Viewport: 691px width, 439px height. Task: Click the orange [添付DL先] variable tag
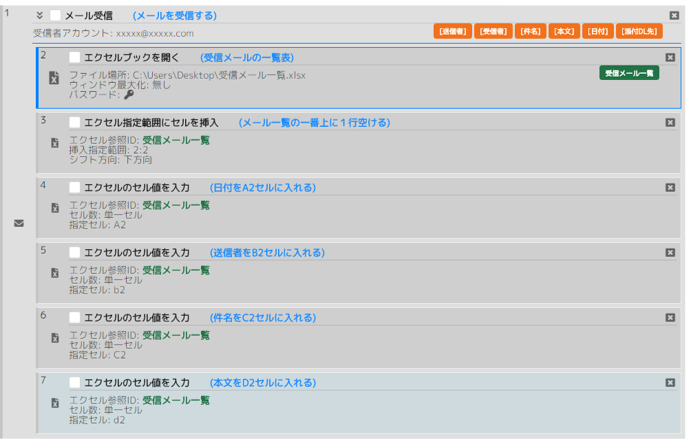639,31
